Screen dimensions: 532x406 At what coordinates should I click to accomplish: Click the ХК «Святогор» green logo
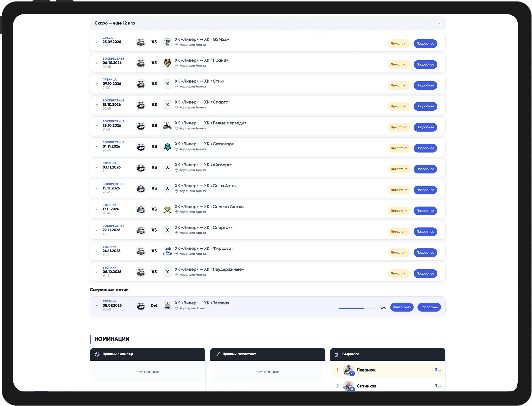[x=167, y=146]
